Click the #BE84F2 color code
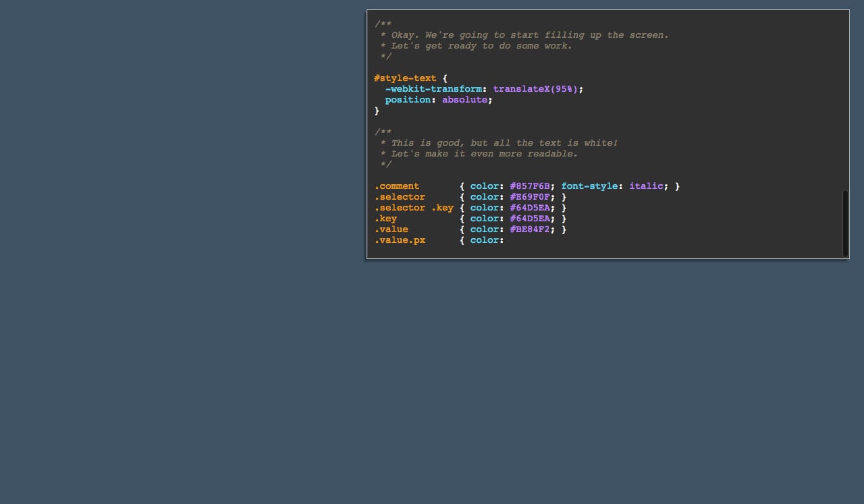Image resolution: width=864 pixels, height=504 pixels. pos(530,229)
